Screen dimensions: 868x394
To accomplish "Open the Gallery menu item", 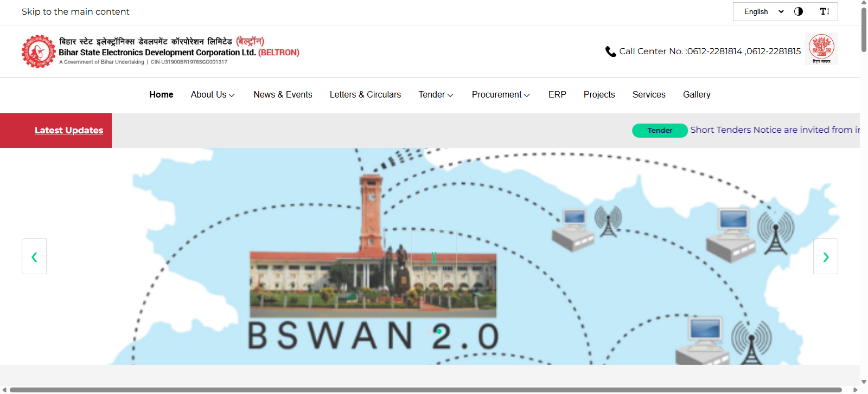I will [x=697, y=94].
